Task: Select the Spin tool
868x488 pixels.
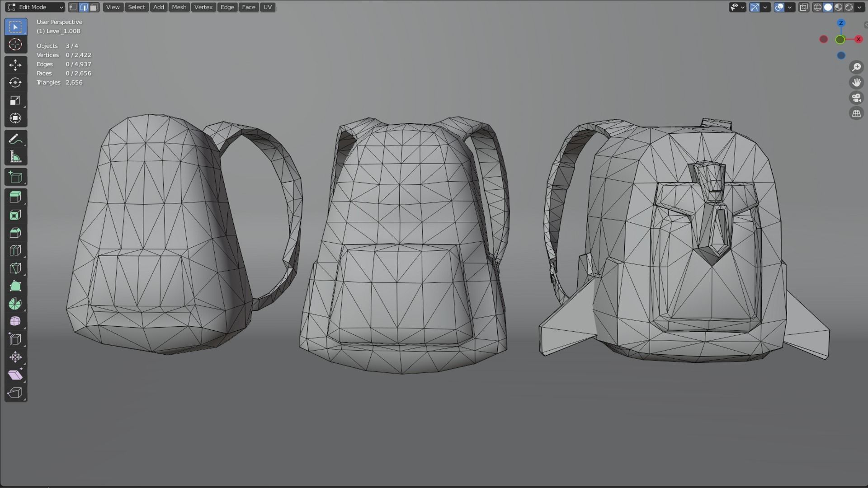Action: (15, 304)
